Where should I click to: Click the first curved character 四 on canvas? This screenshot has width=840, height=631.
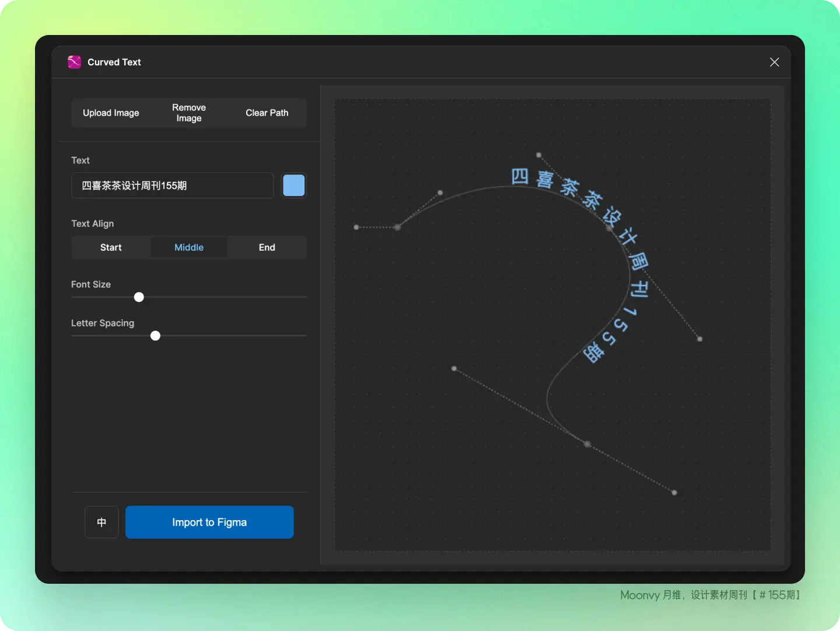pos(520,176)
